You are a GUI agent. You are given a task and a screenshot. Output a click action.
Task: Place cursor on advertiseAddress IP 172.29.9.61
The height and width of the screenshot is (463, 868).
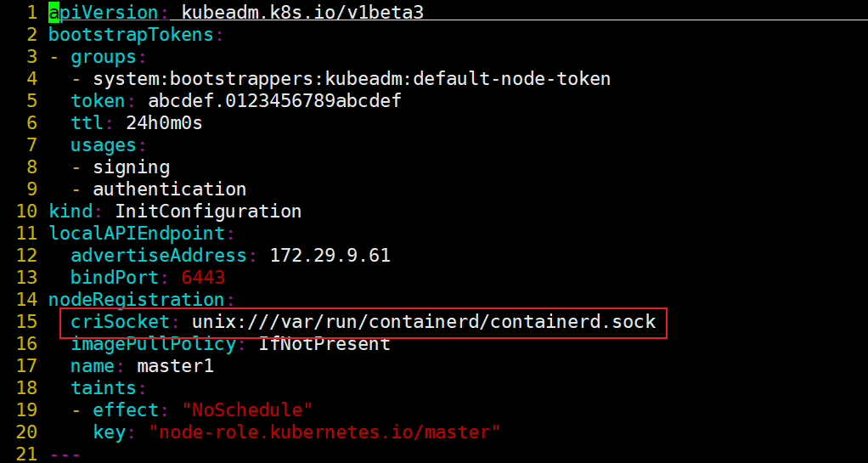[x=330, y=256]
